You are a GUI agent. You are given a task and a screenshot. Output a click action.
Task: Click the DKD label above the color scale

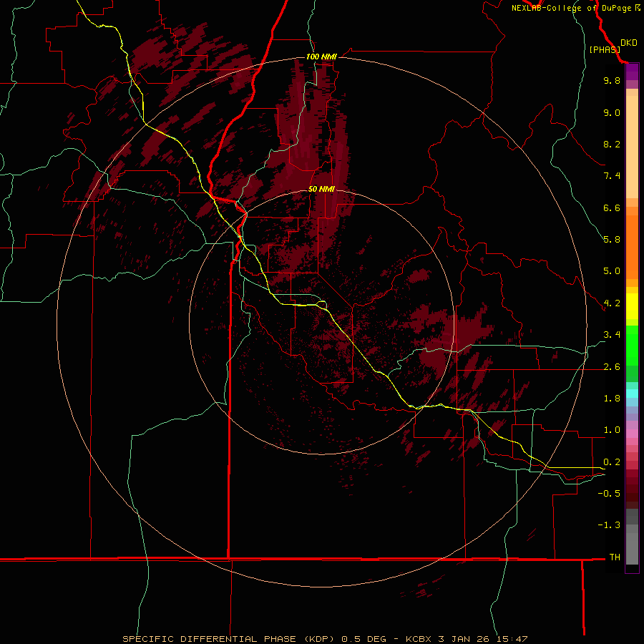click(629, 43)
